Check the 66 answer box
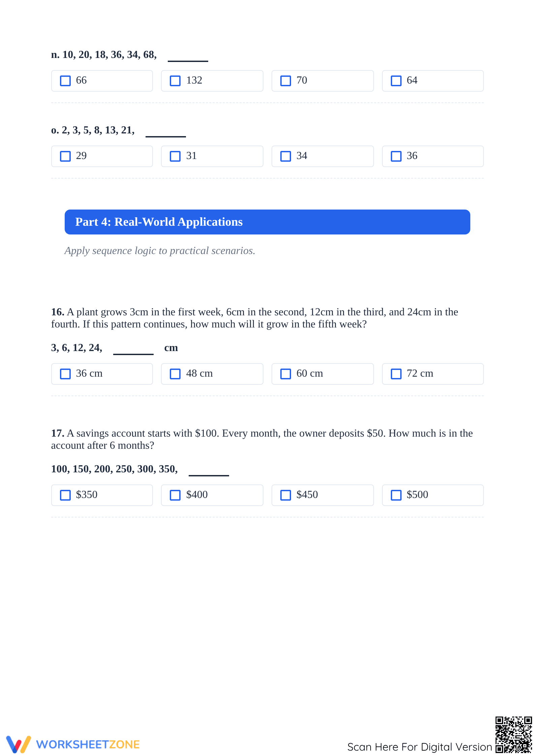Viewport: 535px width, 756px height. point(65,81)
